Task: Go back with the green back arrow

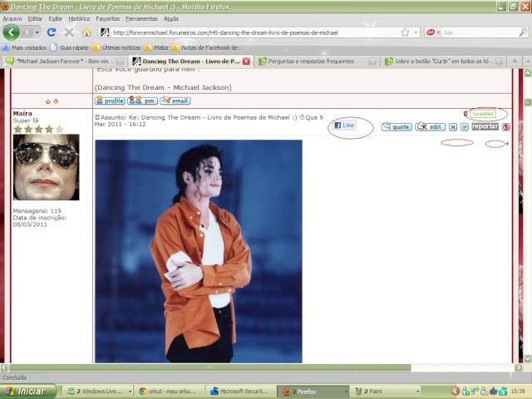Action: click(x=11, y=32)
